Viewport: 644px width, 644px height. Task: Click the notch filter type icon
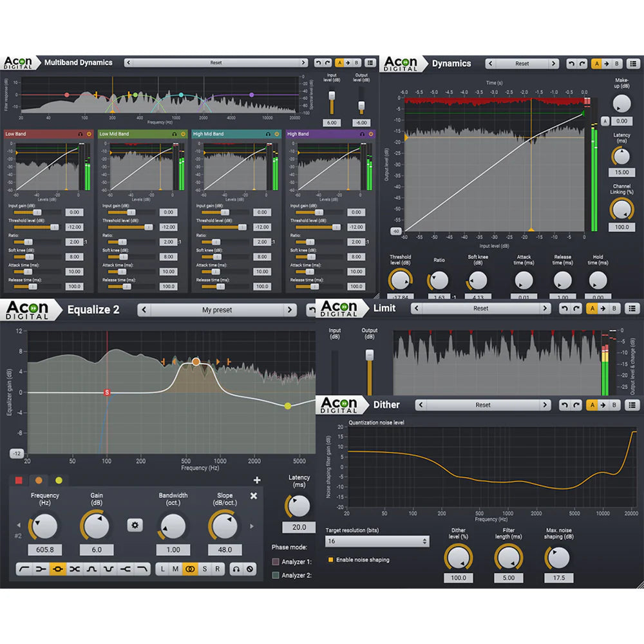pos(108,569)
